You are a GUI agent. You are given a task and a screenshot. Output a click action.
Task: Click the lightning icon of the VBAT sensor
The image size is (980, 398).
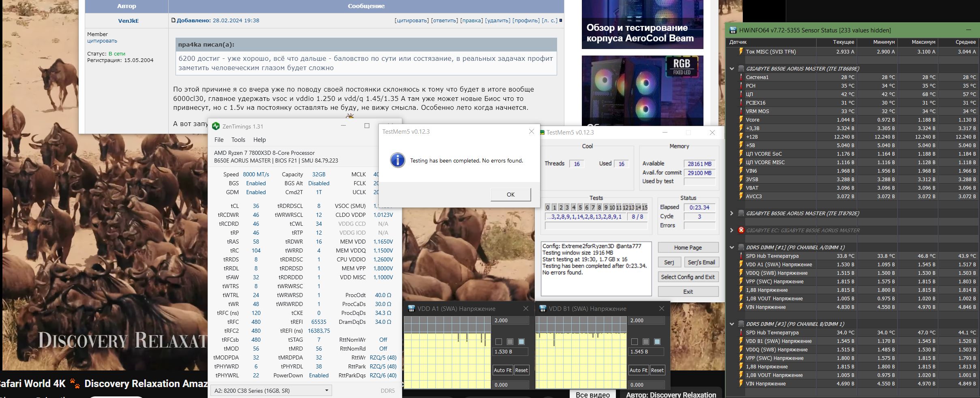point(741,188)
